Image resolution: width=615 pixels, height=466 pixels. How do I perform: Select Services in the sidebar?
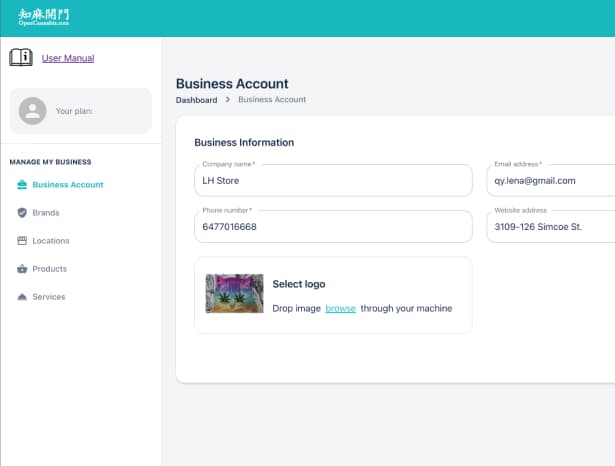pyautogui.click(x=49, y=297)
